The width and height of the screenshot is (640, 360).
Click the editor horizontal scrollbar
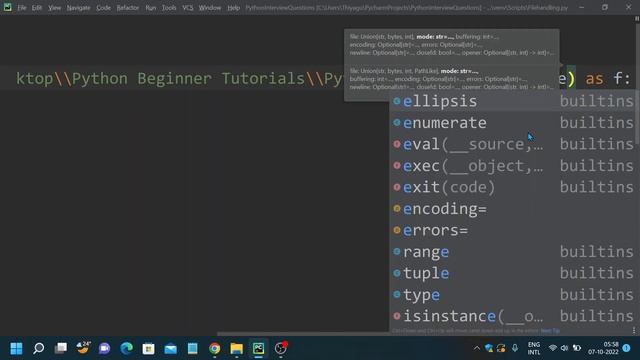pos(302,334)
